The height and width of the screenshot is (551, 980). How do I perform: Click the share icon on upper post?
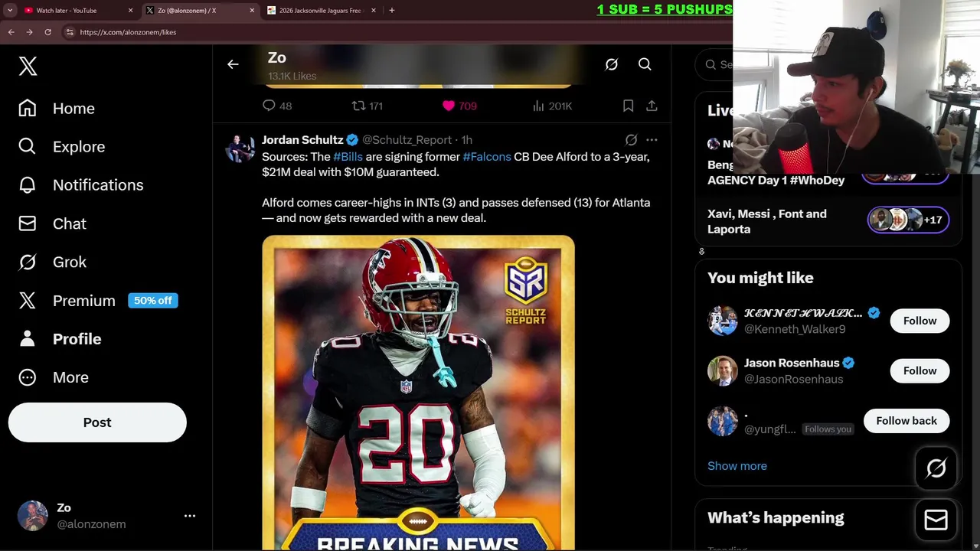(652, 106)
